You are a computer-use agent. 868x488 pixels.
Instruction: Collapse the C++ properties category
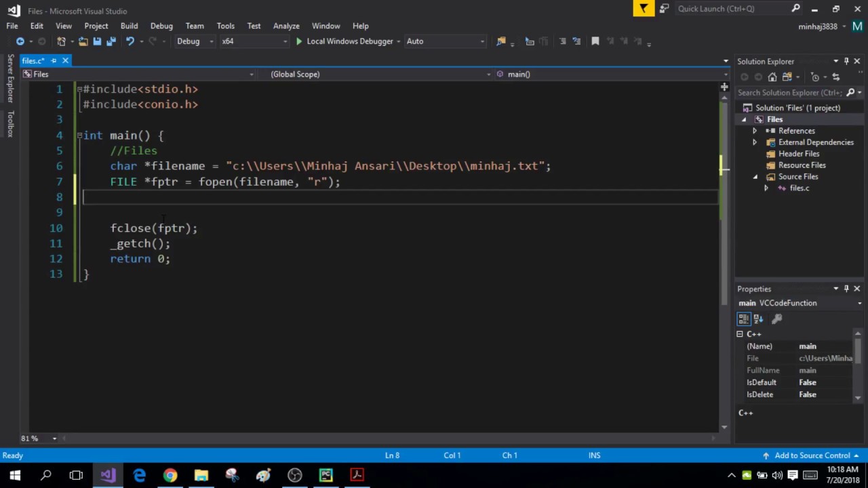pyautogui.click(x=740, y=334)
